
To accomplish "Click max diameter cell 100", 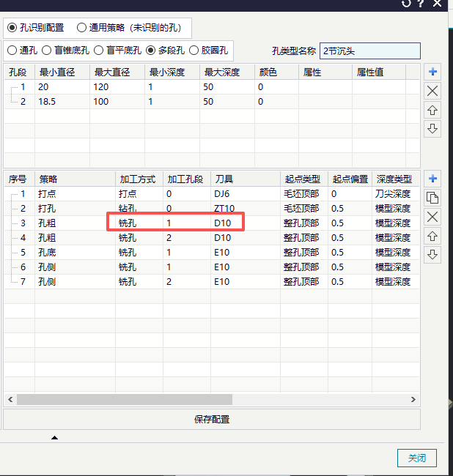I will coord(117,102).
